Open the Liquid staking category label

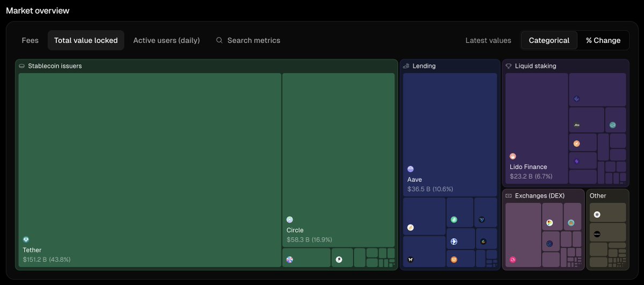click(x=536, y=66)
